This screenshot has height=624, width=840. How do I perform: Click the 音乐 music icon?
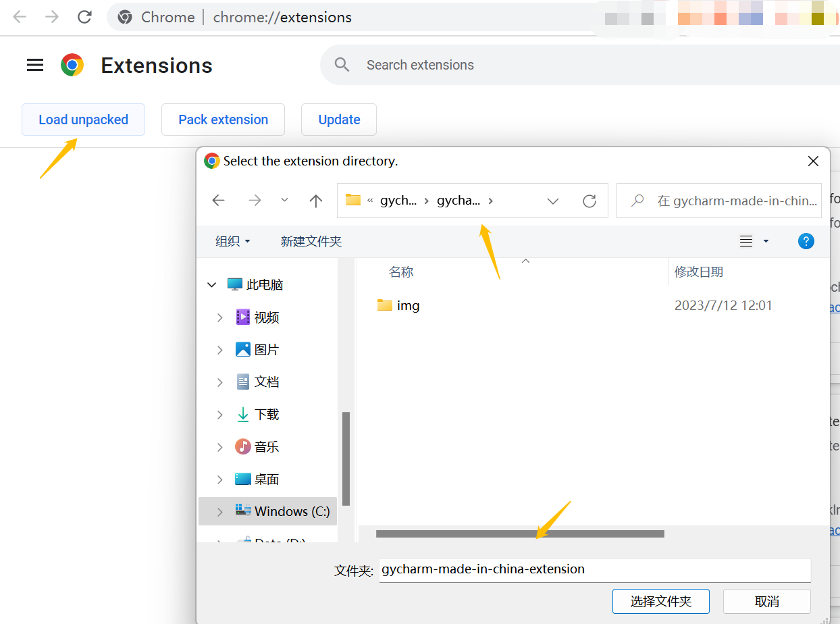point(243,446)
